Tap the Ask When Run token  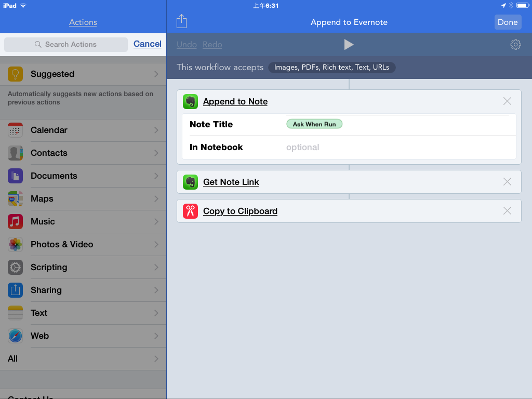[x=314, y=124]
